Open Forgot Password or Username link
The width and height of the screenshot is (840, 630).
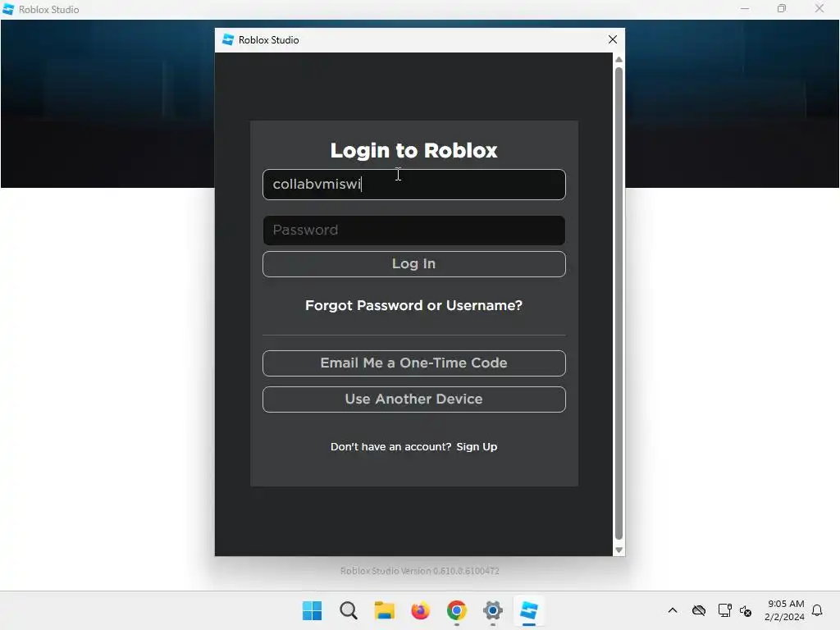(413, 305)
